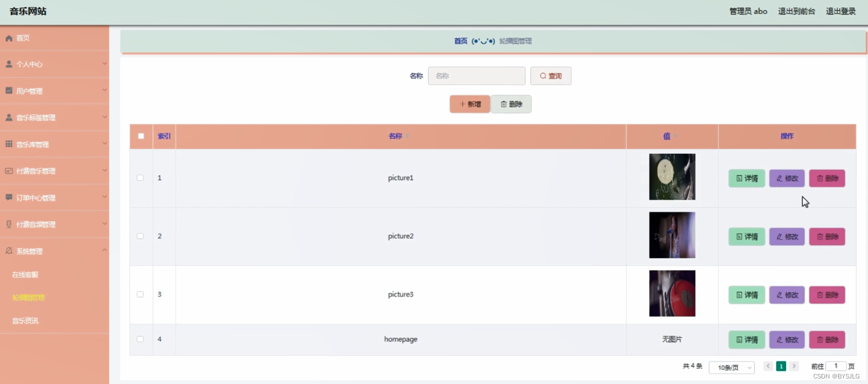Click the home icon beside 首页 in sidebar
The width and height of the screenshot is (868, 384).
[9, 38]
